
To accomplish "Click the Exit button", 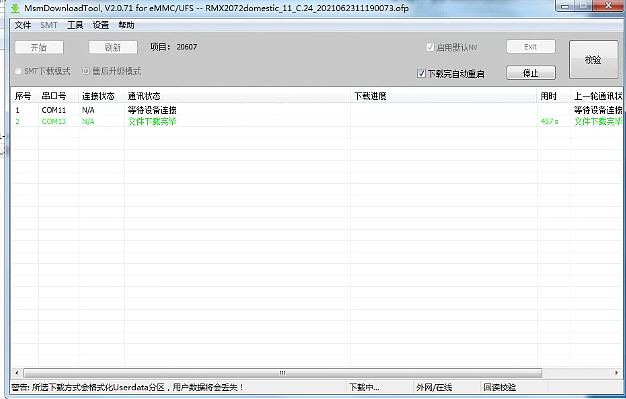I will (531, 47).
